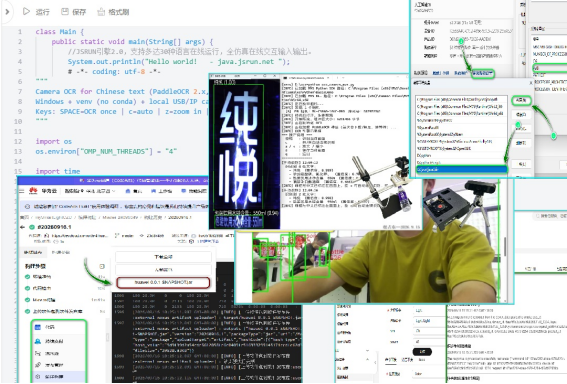567x384 pixels.
Task: Click the System.out.println Hello world line
Action: (x=179, y=61)
